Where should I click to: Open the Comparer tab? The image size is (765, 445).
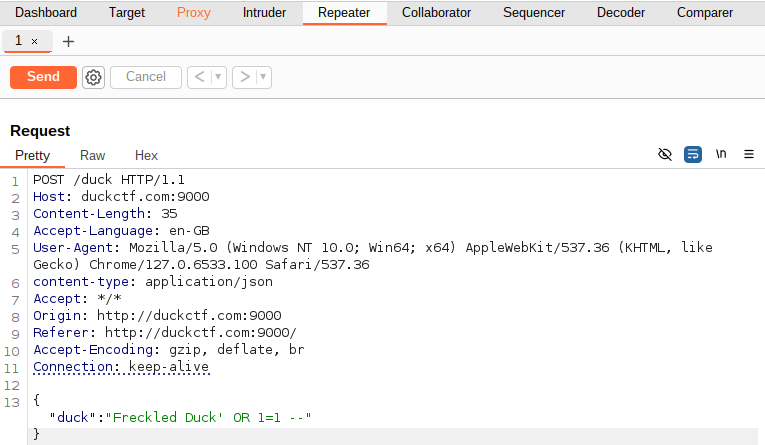click(705, 13)
